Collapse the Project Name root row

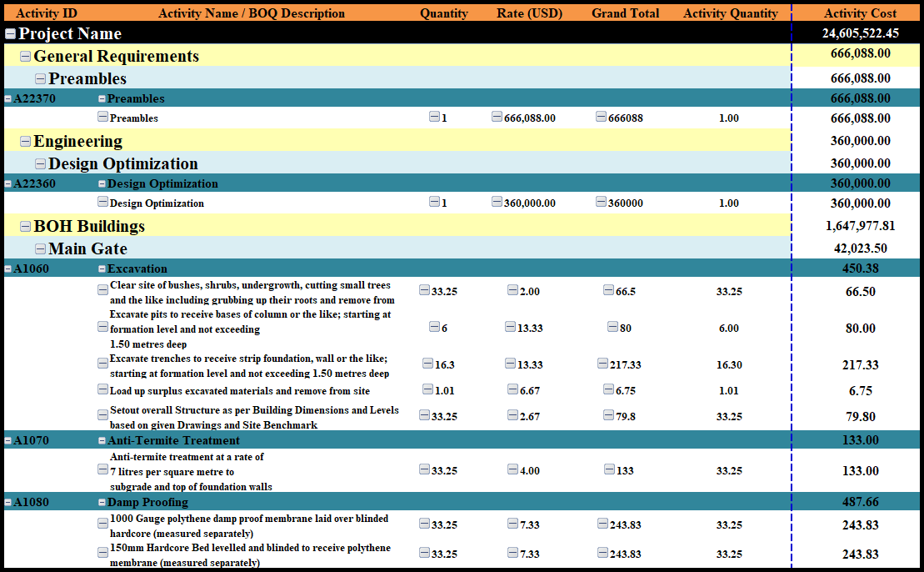point(10,34)
